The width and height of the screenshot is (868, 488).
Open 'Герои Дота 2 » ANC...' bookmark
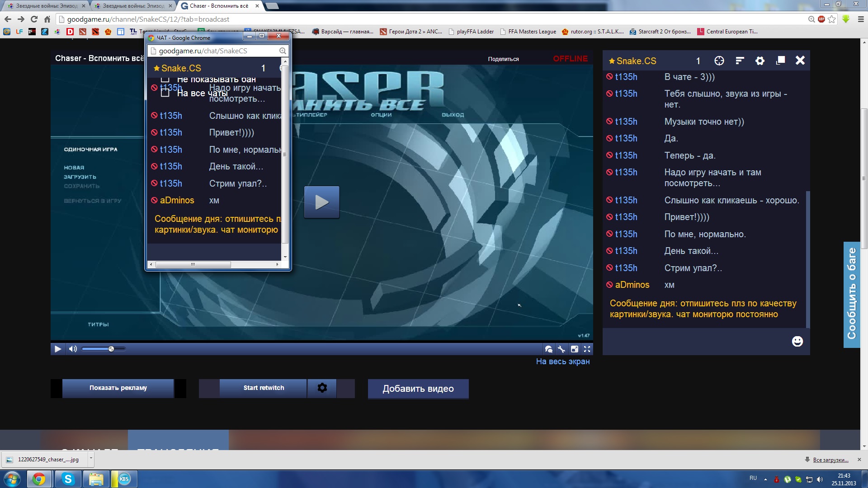tap(411, 32)
